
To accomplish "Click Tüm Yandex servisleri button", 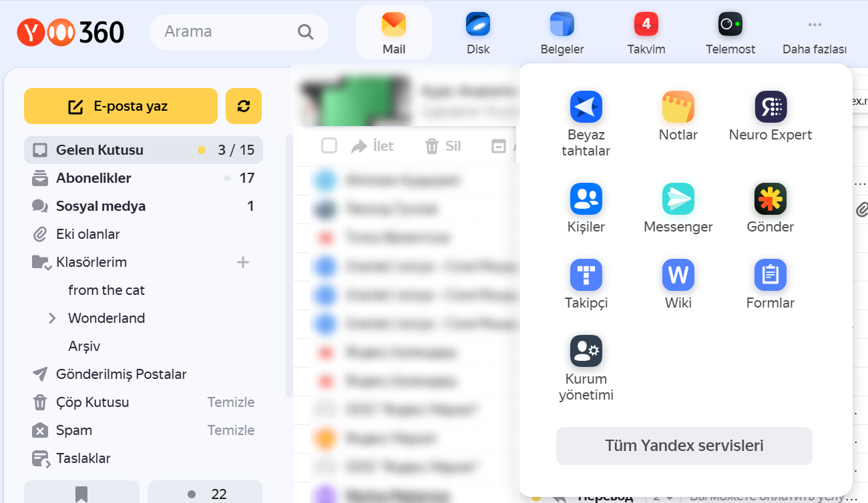I will click(684, 446).
